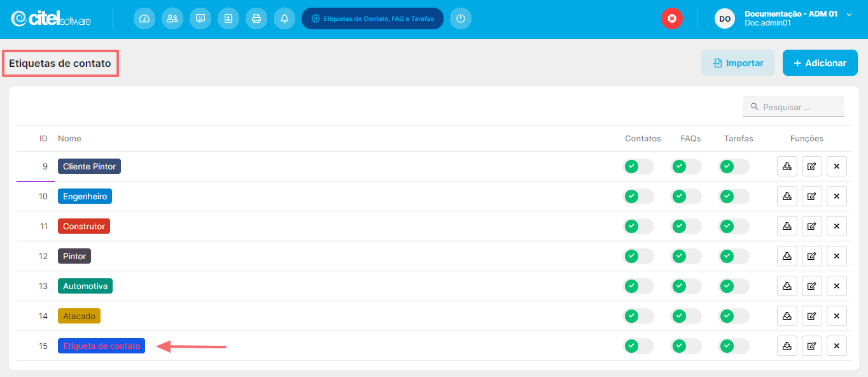Delete the Atacado label
Image resolution: width=868 pixels, height=377 pixels.
pyautogui.click(x=837, y=316)
